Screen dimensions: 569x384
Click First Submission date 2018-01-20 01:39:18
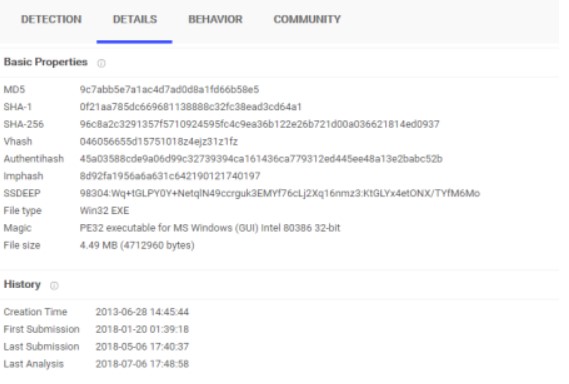click(x=142, y=330)
